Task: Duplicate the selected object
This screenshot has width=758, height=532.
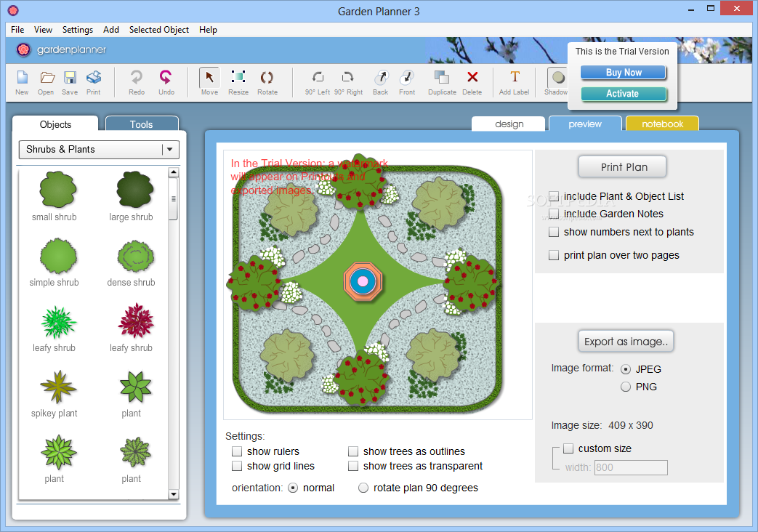Action: (442, 82)
